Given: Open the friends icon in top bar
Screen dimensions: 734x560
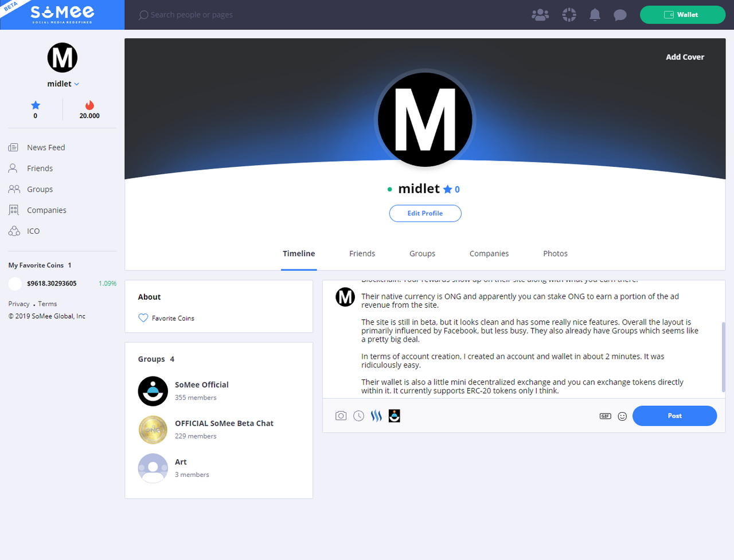Looking at the screenshot, I should click(x=540, y=15).
